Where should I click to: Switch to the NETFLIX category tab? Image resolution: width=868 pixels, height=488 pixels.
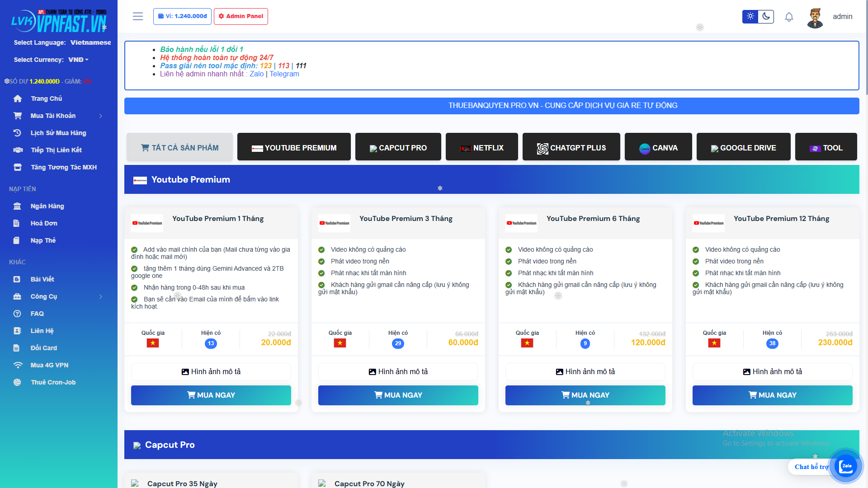(481, 147)
